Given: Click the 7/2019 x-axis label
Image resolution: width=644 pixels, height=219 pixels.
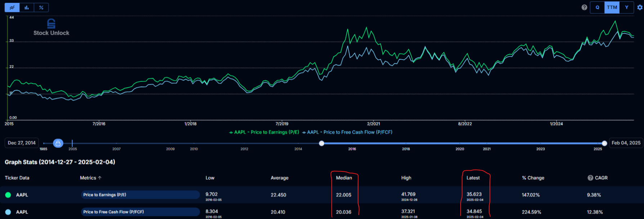Looking at the screenshot, I should click(282, 124).
